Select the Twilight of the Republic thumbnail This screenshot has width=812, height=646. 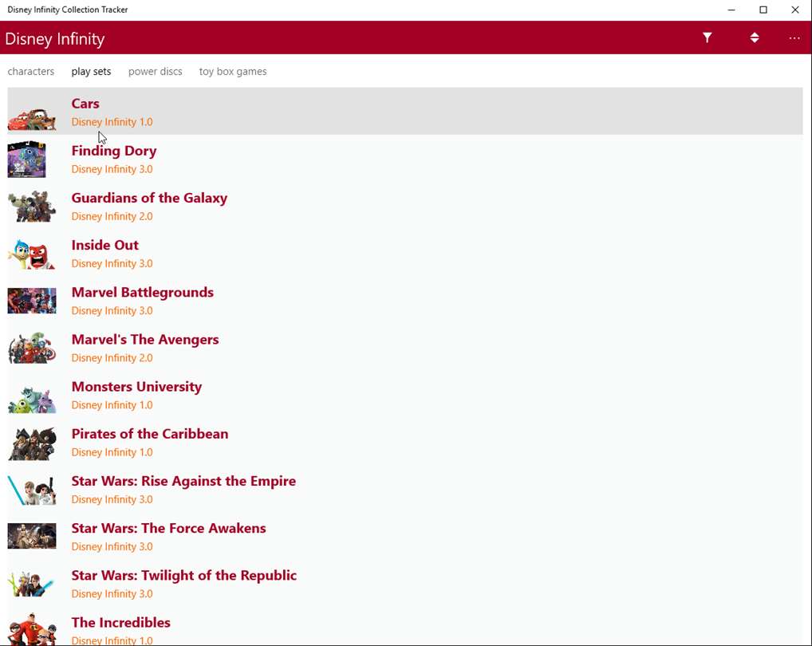(x=32, y=584)
